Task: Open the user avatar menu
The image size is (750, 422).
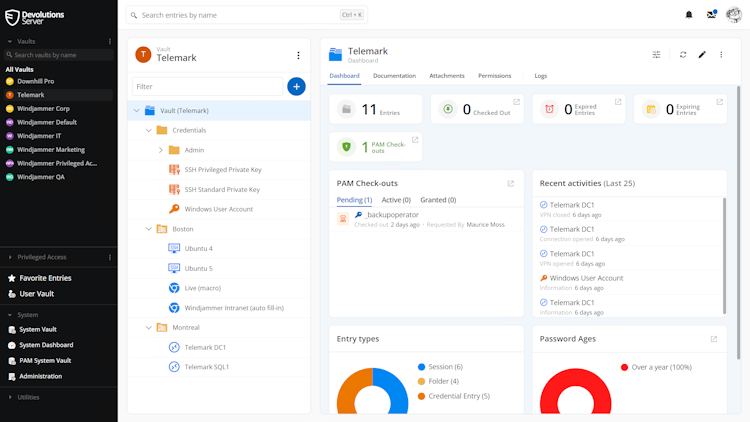Action: click(x=734, y=15)
